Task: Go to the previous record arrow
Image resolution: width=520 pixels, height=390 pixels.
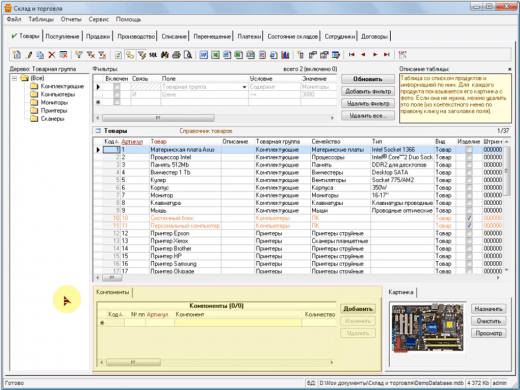Action: [363, 55]
